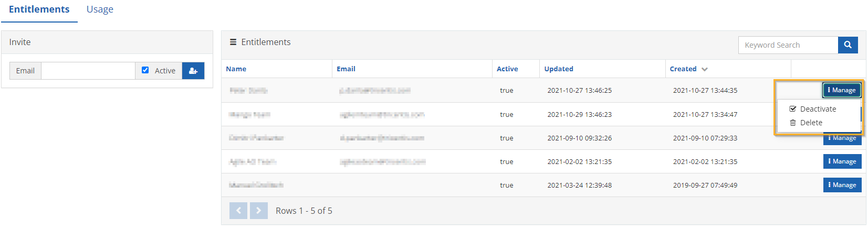868x229 pixels.
Task: Select Deactivate from the Manage menu
Action: (x=818, y=109)
